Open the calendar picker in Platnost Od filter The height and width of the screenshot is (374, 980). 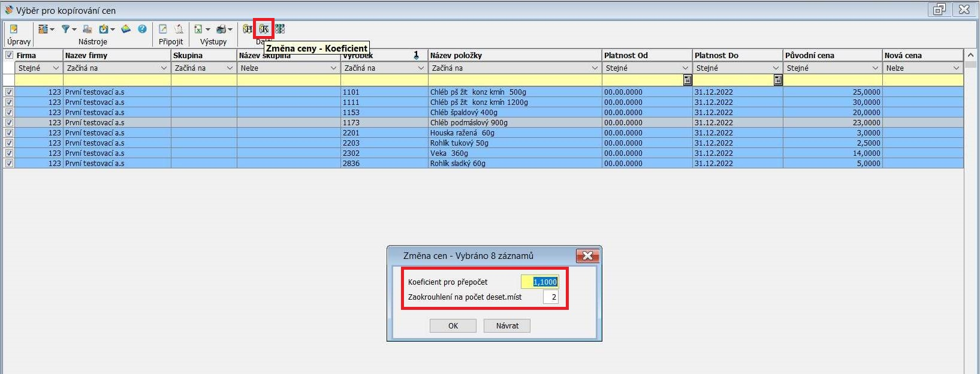pos(687,80)
